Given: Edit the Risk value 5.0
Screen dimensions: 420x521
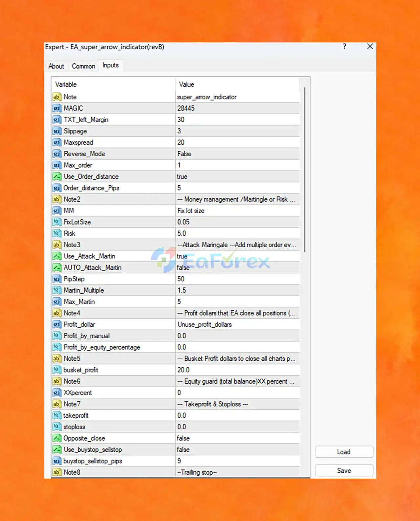Looking at the screenshot, I should tap(238, 234).
